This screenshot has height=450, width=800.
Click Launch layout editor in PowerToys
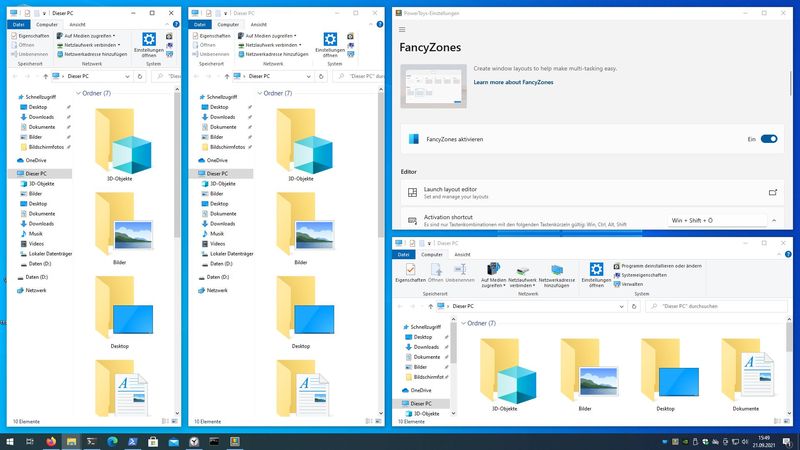592,192
